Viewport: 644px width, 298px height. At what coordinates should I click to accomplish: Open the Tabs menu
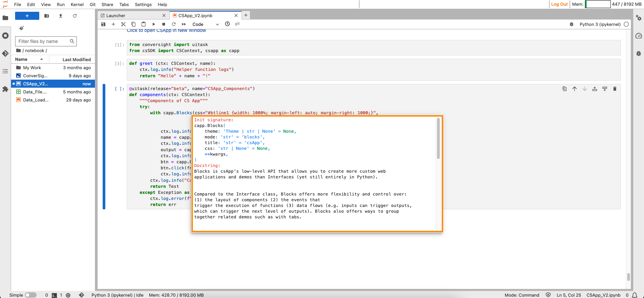124,4
